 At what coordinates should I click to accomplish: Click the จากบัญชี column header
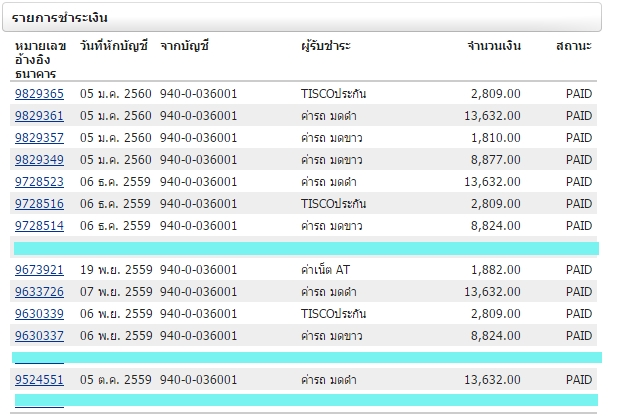click(x=184, y=46)
